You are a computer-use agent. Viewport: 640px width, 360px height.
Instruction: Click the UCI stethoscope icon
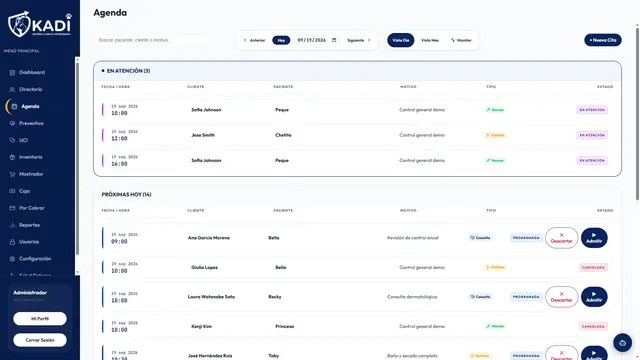12,140
